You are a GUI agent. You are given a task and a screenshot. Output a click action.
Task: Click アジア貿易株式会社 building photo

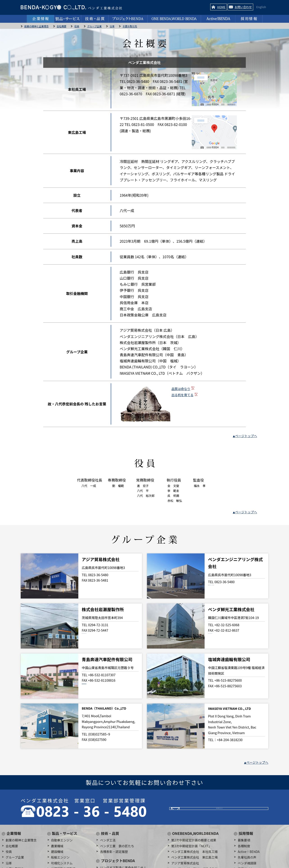click(x=50, y=576)
